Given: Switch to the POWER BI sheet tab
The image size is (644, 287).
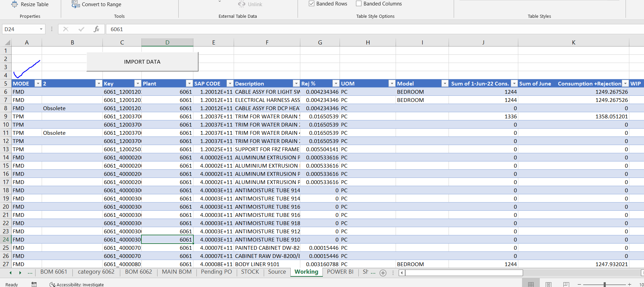Looking at the screenshot, I should click(x=340, y=272).
